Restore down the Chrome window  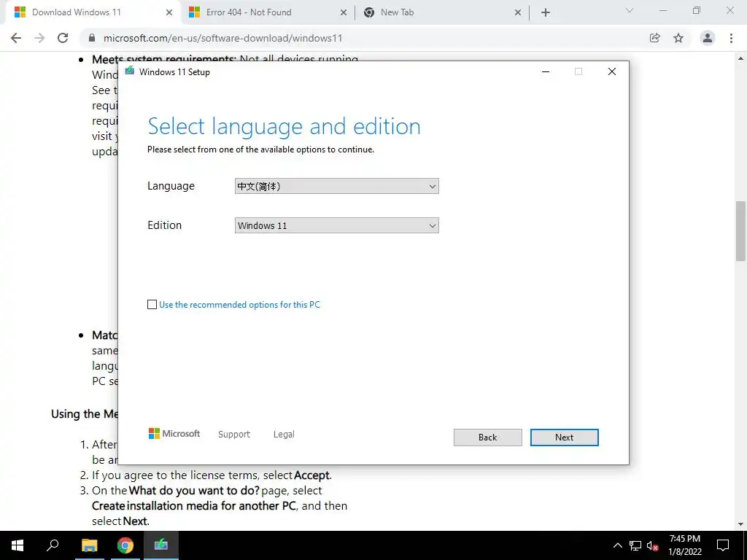click(x=697, y=10)
